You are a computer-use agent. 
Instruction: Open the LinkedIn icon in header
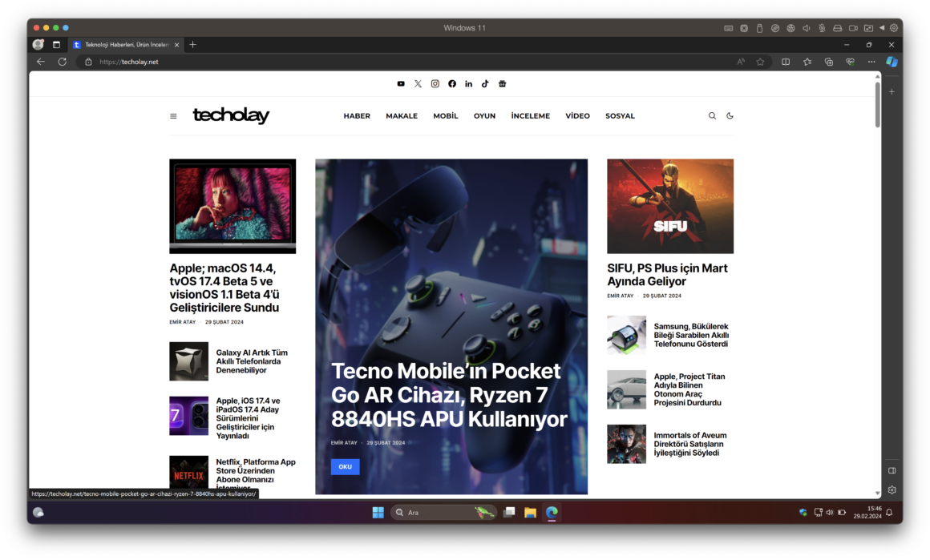click(468, 84)
